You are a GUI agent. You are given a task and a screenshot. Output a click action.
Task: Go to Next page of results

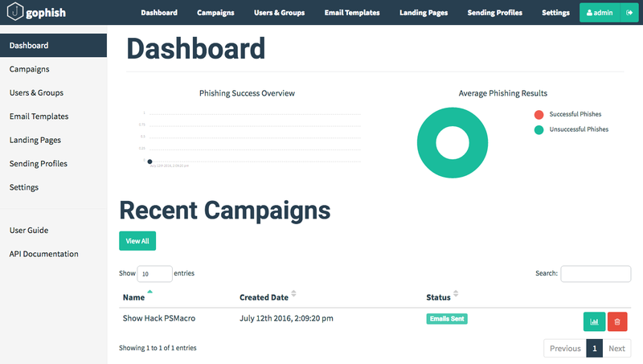coord(616,349)
